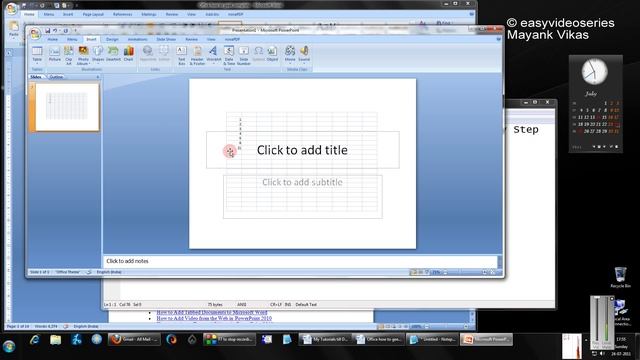Open References tab in Word window
The width and height of the screenshot is (640, 360).
pyautogui.click(x=122, y=14)
